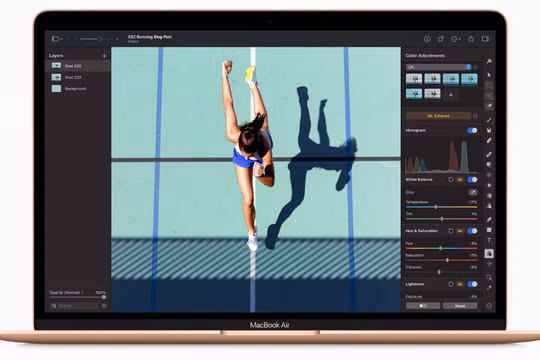This screenshot has width=540, height=360.
Task: Apply ML to Hue & Saturation
Action: (460, 231)
